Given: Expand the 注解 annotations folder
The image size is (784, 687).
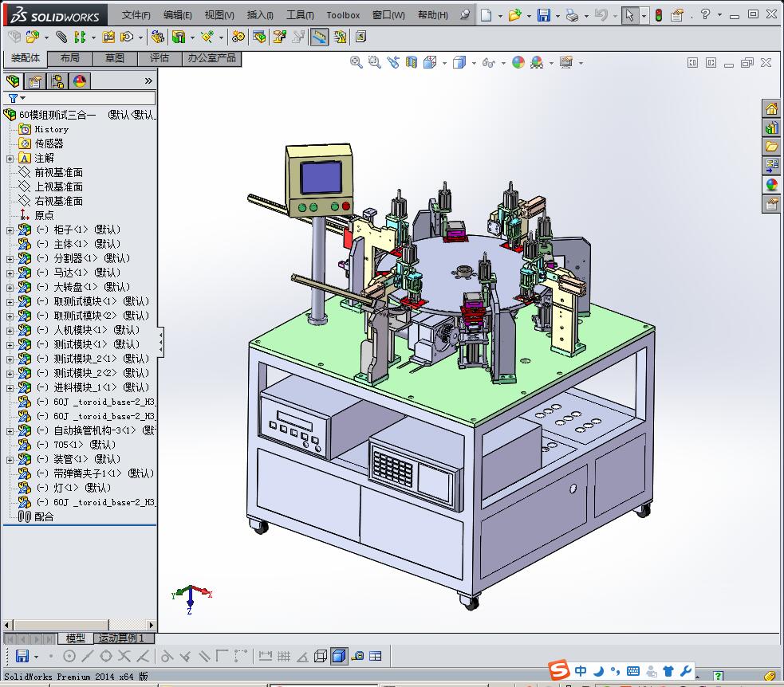Looking at the screenshot, I should [x=10, y=158].
